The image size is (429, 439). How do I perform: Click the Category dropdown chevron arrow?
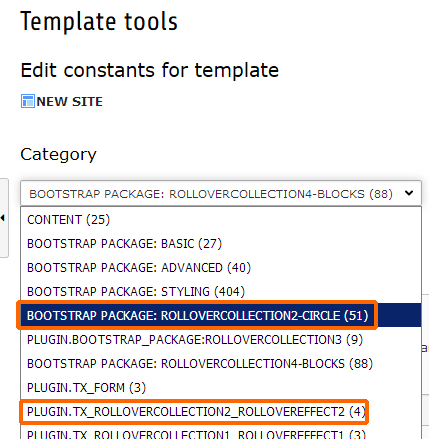409,193
